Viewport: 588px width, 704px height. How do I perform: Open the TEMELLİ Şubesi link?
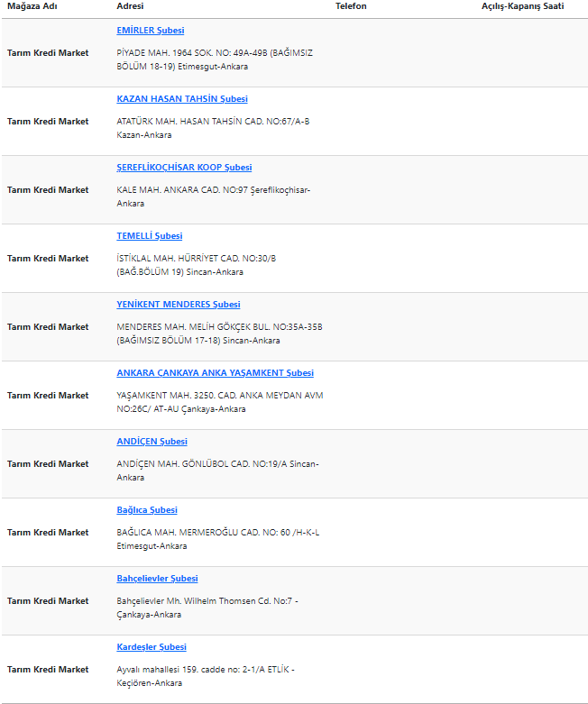(x=150, y=236)
